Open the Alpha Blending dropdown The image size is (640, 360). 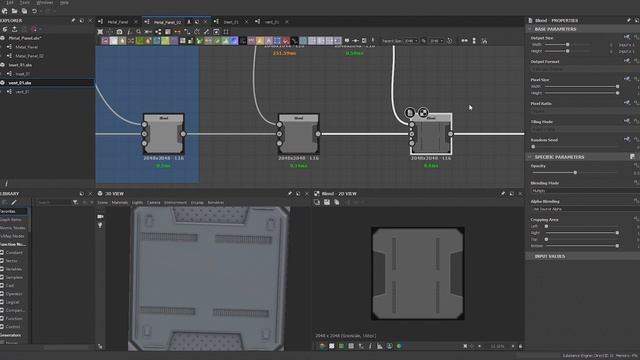[585, 209]
